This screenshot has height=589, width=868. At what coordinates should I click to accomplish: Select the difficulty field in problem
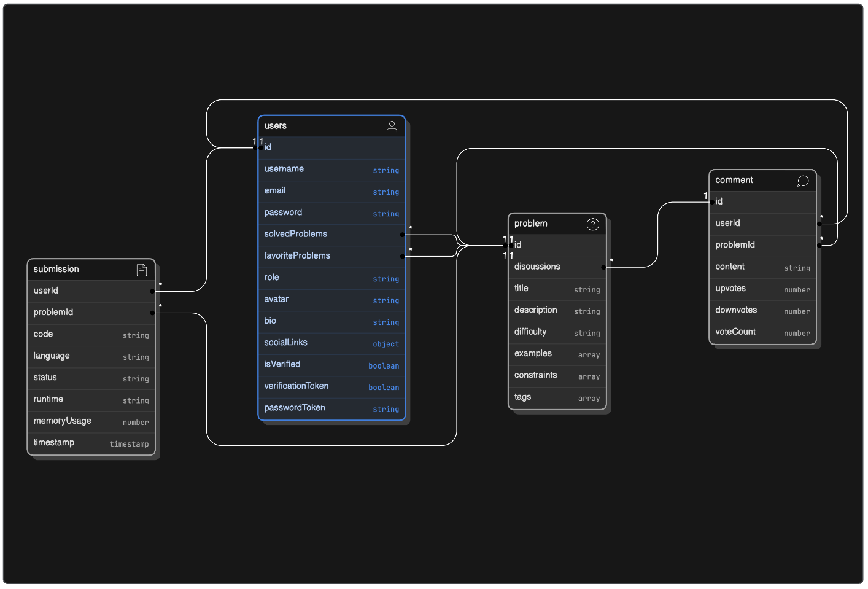click(x=557, y=332)
